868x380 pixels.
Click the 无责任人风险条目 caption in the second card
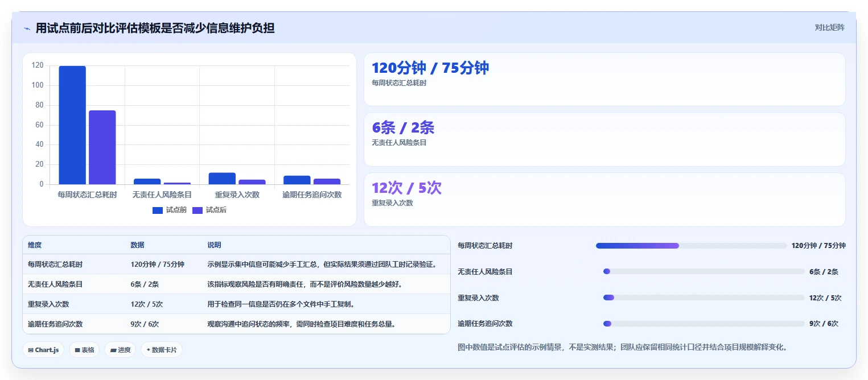pyautogui.click(x=399, y=143)
